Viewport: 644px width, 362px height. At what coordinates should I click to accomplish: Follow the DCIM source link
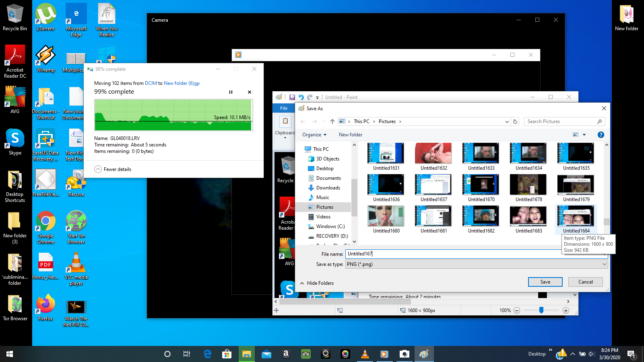(151, 83)
